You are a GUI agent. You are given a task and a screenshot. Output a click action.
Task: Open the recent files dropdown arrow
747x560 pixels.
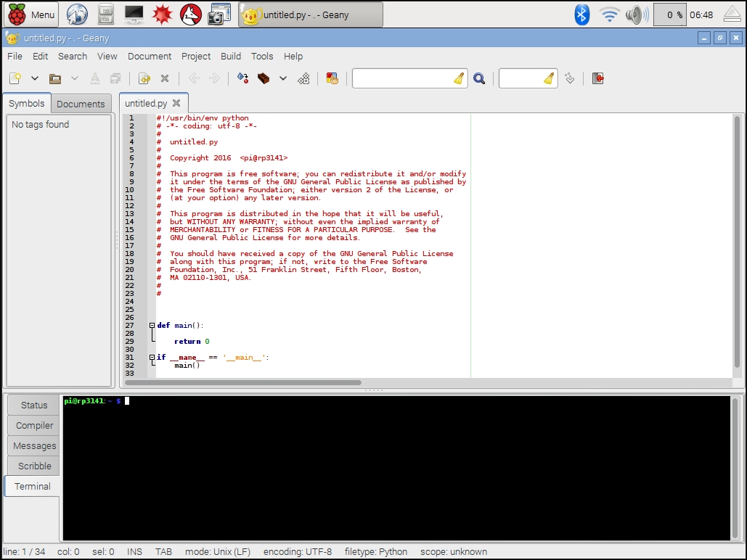point(74,78)
